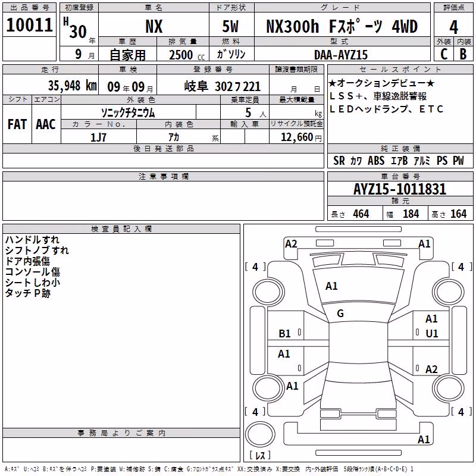Select displacement value 2500 cc
The width and height of the screenshot is (476, 476).
click(187, 55)
